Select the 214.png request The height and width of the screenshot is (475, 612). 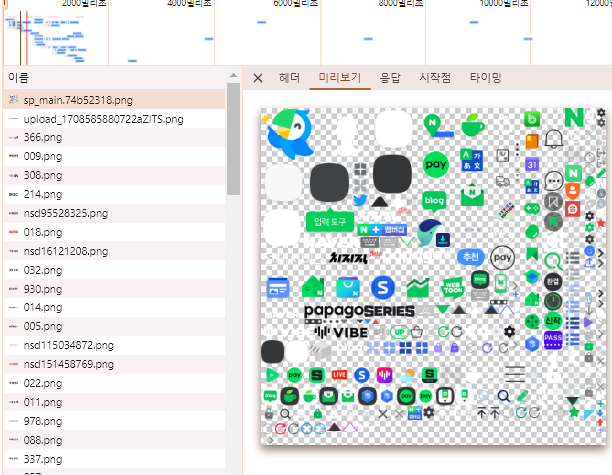[114, 194]
